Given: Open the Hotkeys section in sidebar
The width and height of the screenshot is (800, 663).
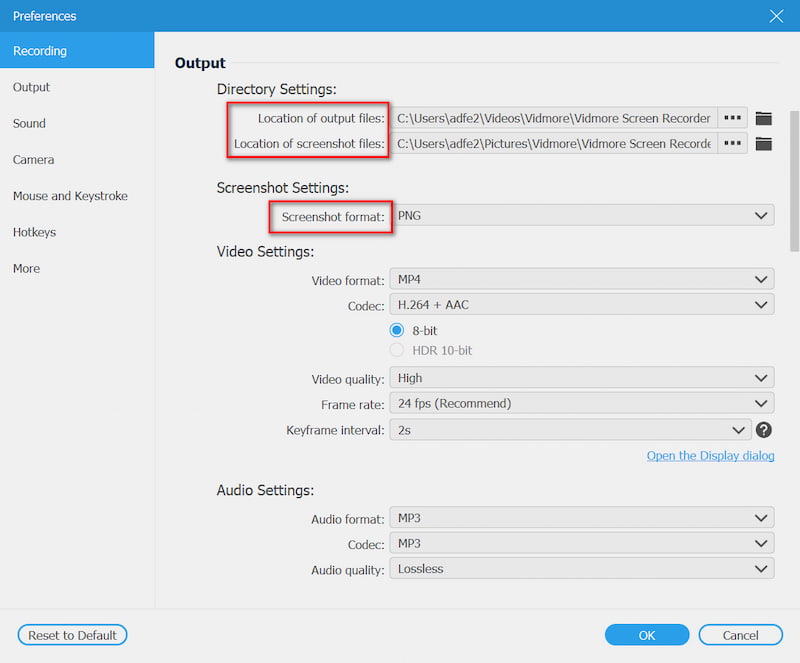Looking at the screenshot, I should (x=34, y=232).
